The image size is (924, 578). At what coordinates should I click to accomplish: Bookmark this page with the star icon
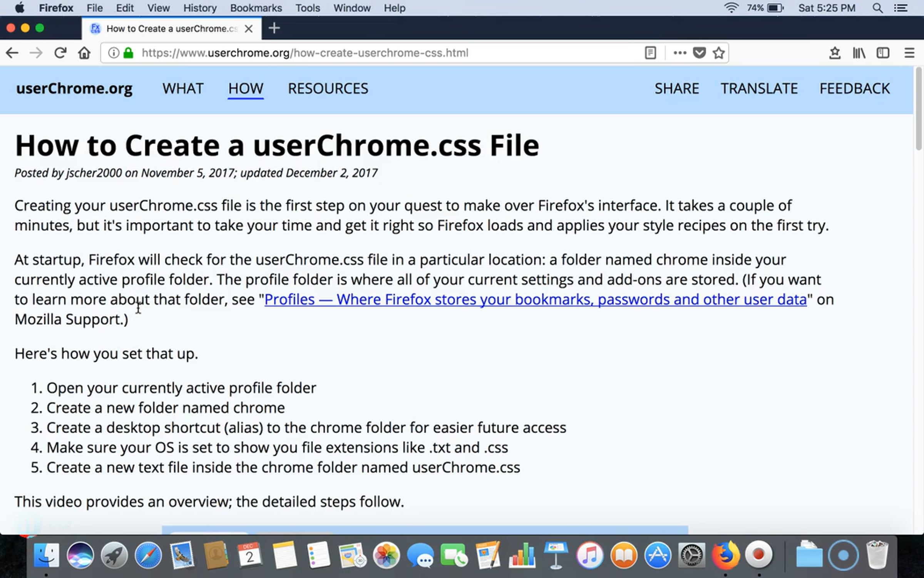click(719, 53)
